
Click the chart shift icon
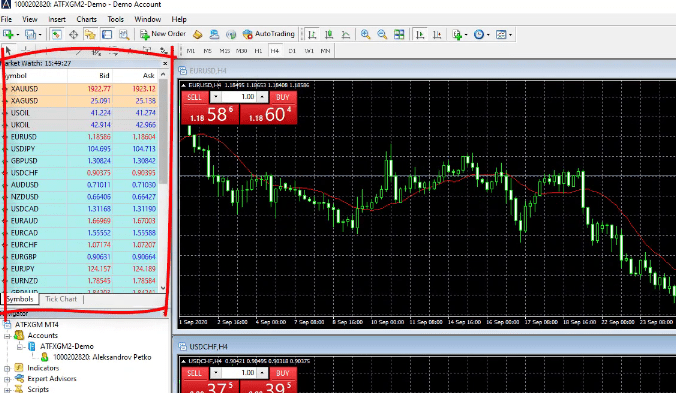pos(437,34)
